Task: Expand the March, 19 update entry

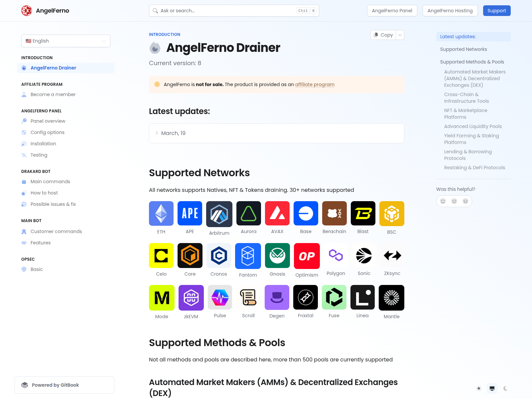Action: coord(277,133)
